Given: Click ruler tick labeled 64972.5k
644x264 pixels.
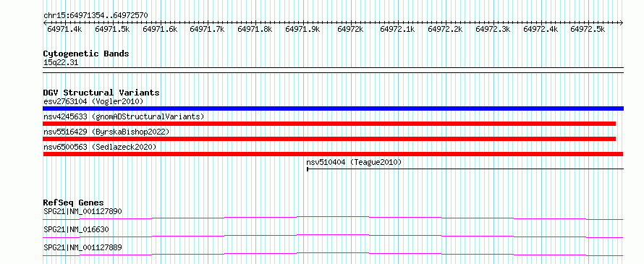Looking at the screenshot, I should click(x=588, y=29).
